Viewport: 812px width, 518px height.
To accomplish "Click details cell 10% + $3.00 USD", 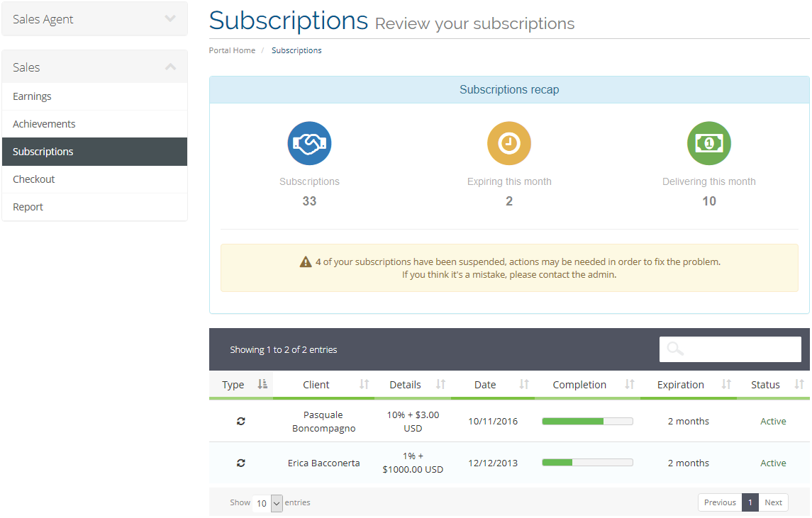I will point(413,421).
